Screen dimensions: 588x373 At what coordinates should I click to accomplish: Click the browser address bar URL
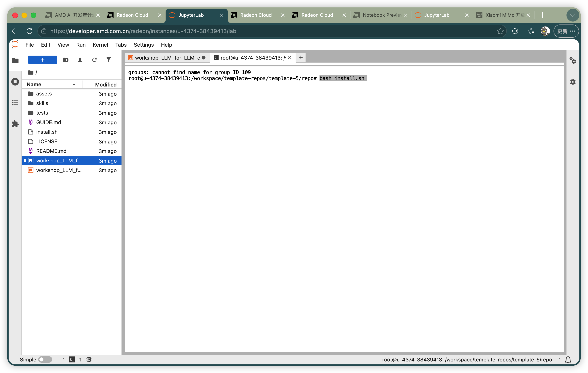[x=143, y=31]
